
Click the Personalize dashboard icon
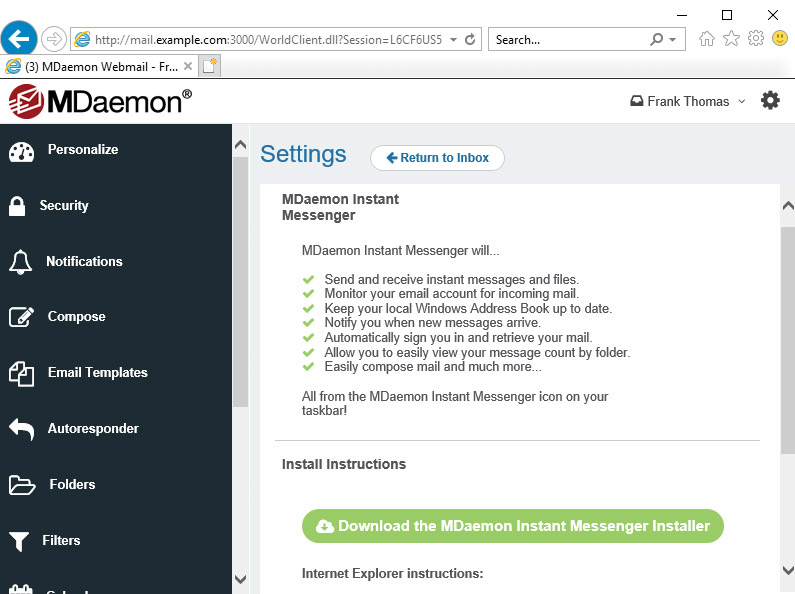pos(21,152)
